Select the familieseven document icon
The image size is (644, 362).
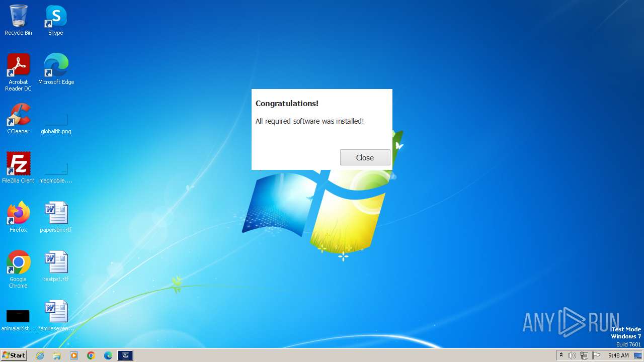point(56,316)
